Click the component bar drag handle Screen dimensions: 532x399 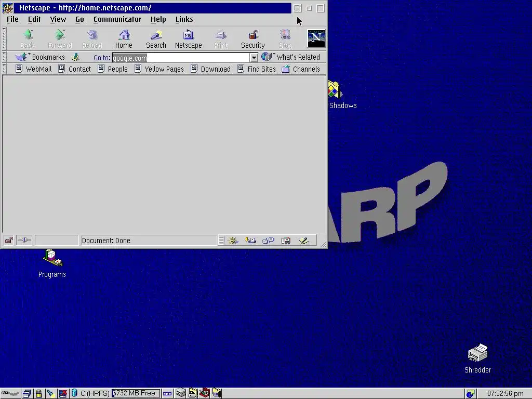click(x=221, y=240)
